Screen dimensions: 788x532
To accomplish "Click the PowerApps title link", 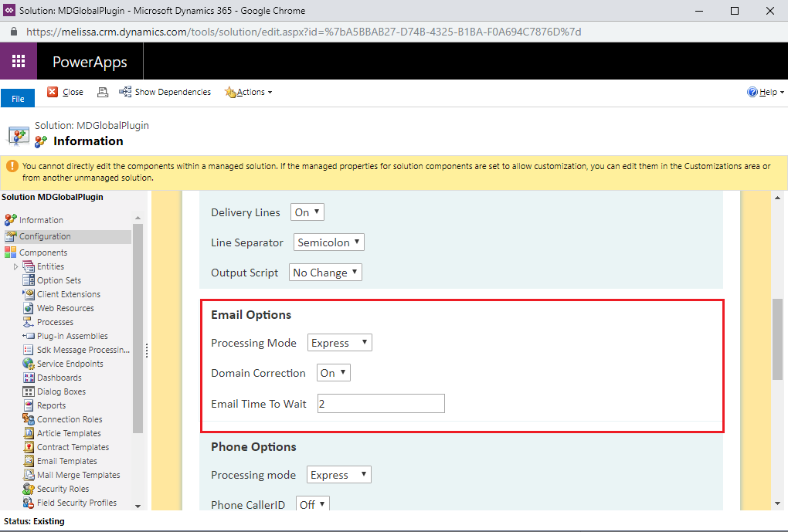I will tap(90, 62).
